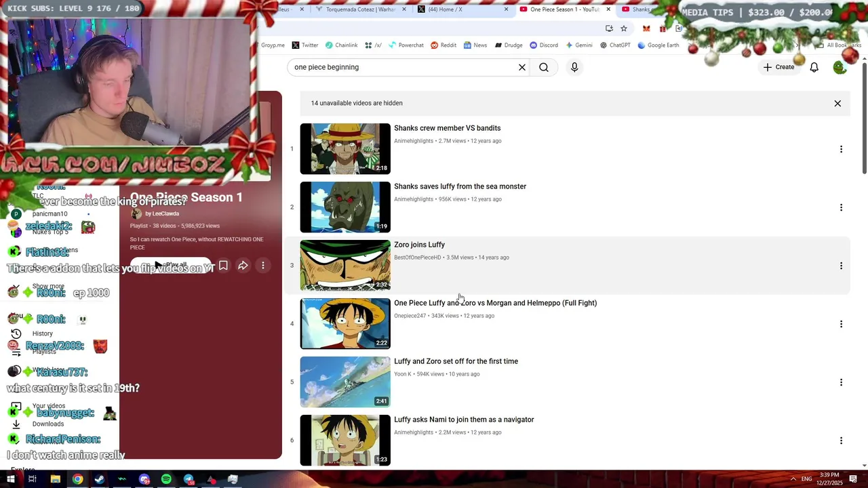Image resolution: width=868 pixels, height=488 pixels.
Task: Play all videos in the playlist
Action: tap(170, 265)
